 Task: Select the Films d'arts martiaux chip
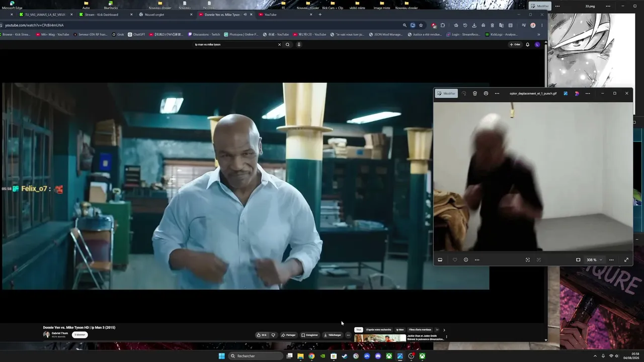point(420,330)
